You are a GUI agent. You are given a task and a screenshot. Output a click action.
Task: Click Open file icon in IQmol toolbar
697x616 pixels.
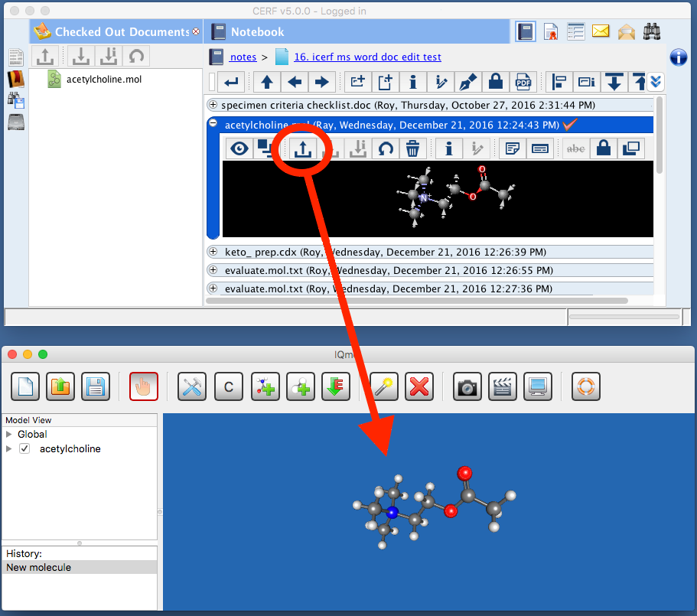pyautogui.click(x=60, y=386)
